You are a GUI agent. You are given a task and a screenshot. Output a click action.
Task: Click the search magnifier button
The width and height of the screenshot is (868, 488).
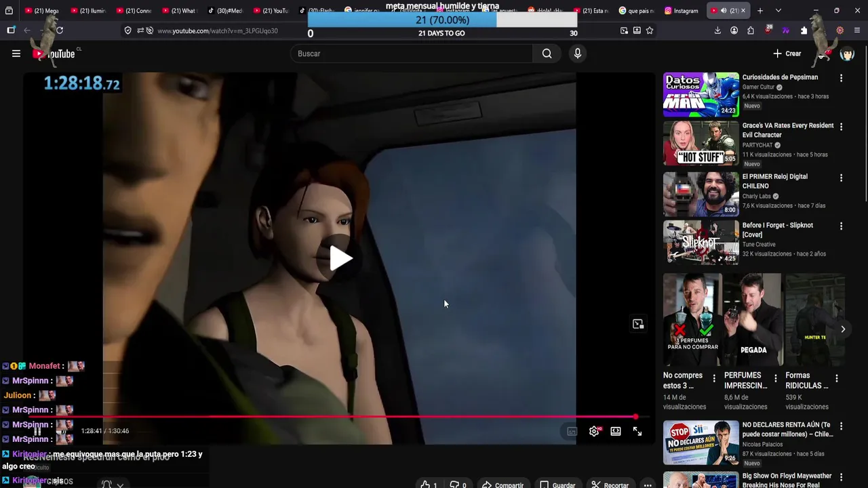tap(547, 54)
